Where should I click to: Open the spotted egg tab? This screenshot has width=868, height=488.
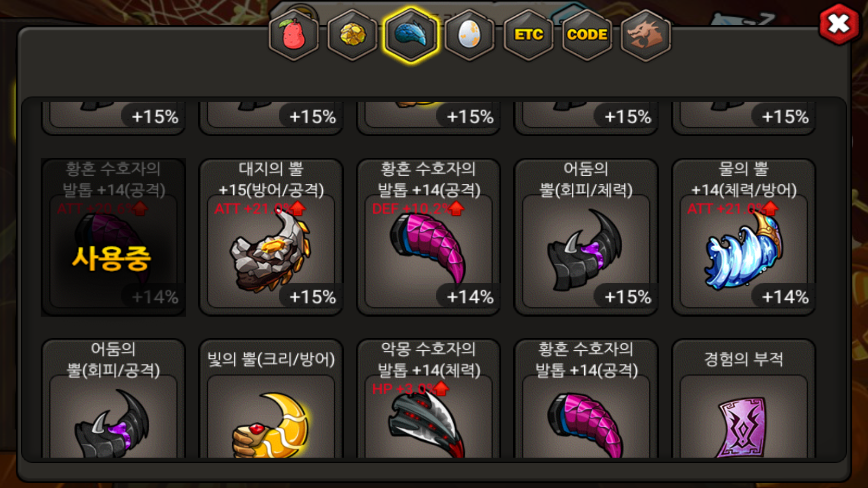pos(469,35)
